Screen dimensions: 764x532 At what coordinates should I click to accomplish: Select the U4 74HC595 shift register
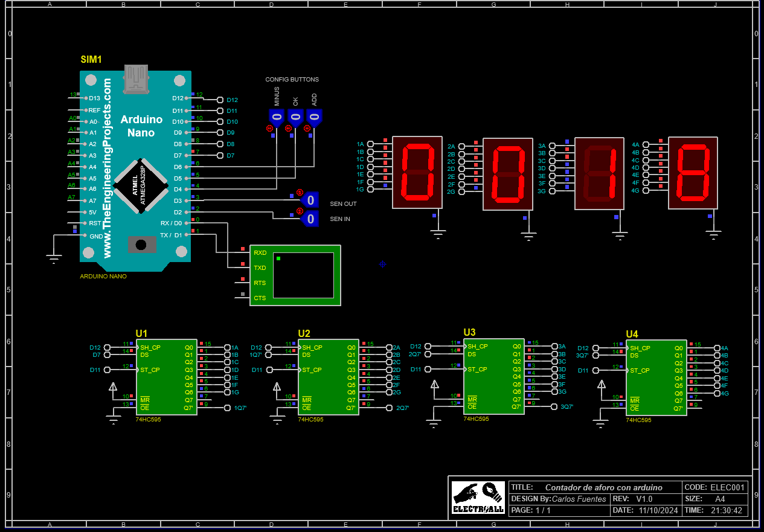click(656, 377)
